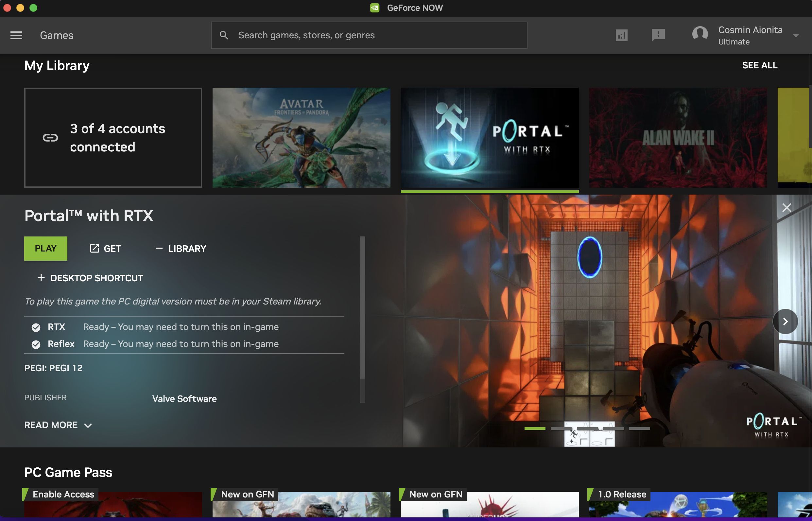Open the hamburger navigation menu
Image resolution: width=812 pixels, height=521 pixels.
[16, 35]
